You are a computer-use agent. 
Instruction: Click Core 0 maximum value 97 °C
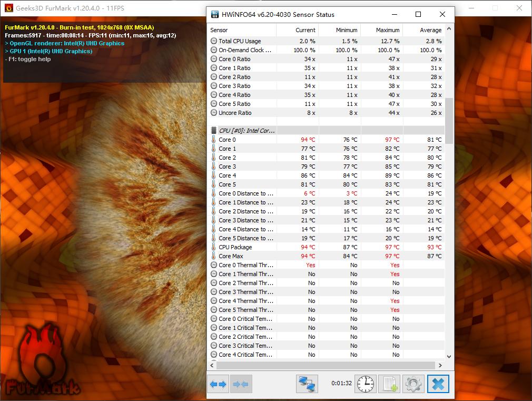(x=392, y=140)
